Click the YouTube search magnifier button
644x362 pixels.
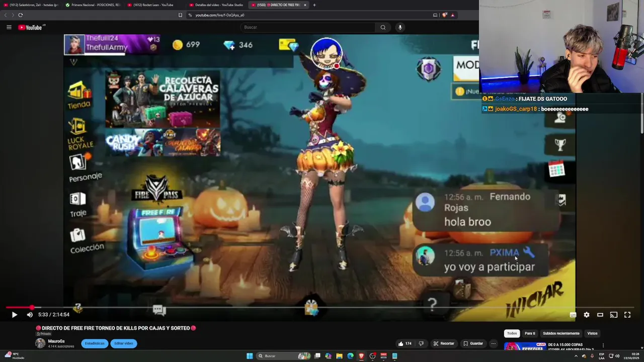pyautogui.click(x=383, y=27)
